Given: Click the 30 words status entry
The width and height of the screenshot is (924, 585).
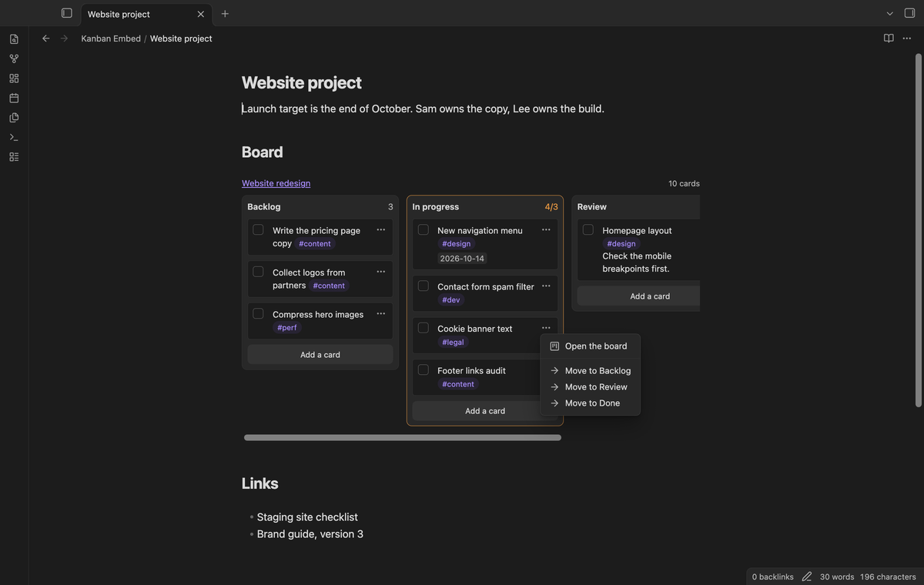Looking at the screenshot, I should 837,577.
